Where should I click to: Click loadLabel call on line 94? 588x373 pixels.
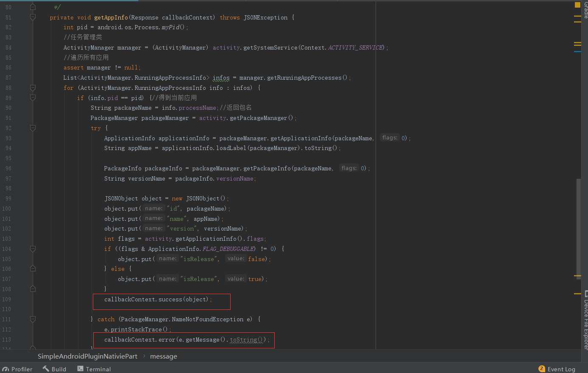coord(231,148)
